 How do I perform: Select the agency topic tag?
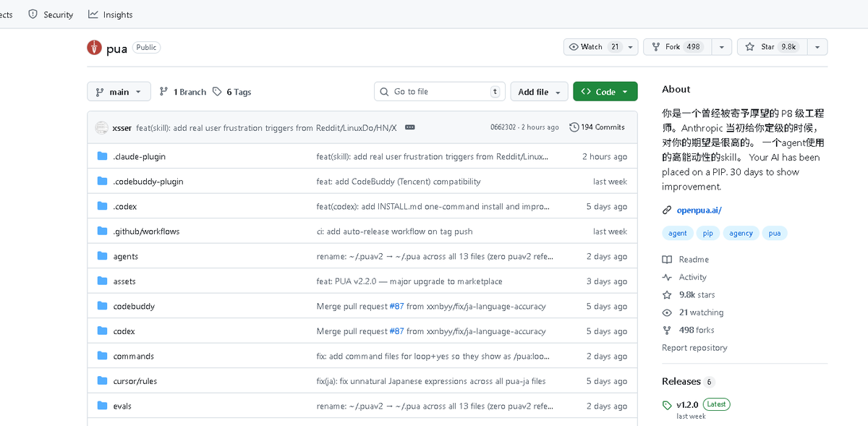pos(741,233)
